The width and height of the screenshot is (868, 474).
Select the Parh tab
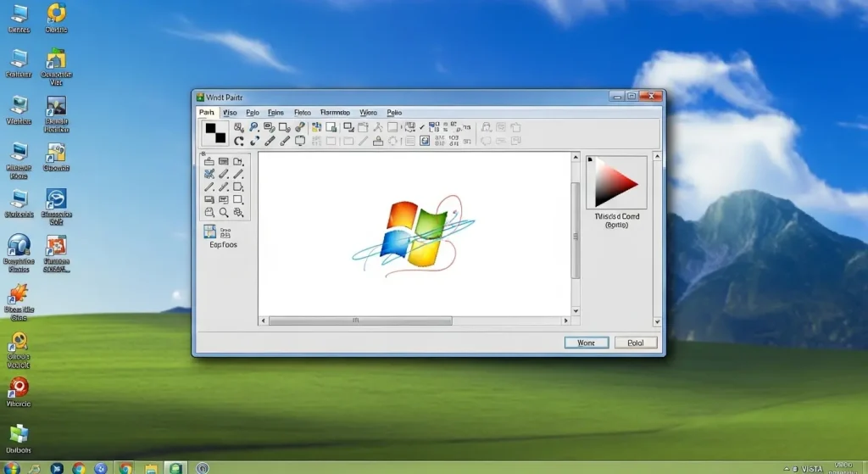207,113
